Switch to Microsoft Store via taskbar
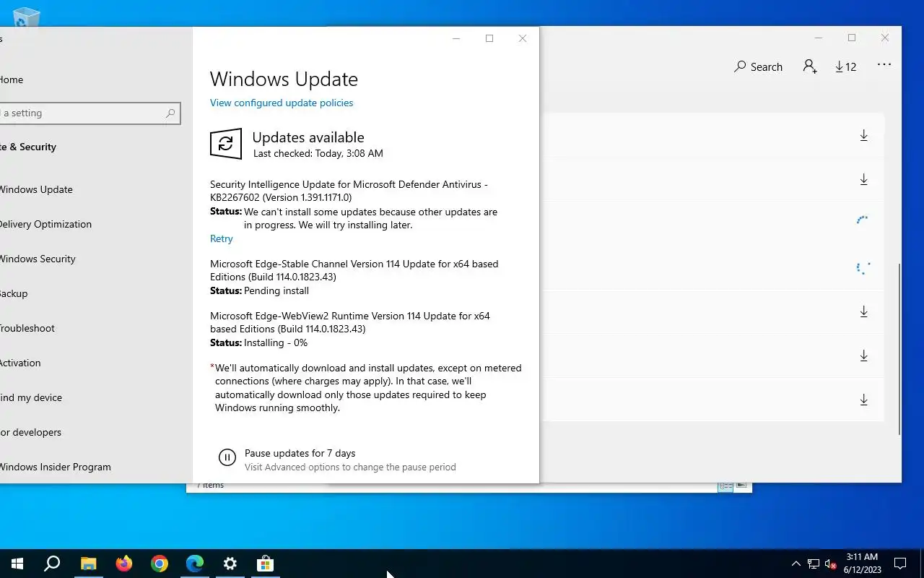924x578 pixels. [x=266, y=564]
